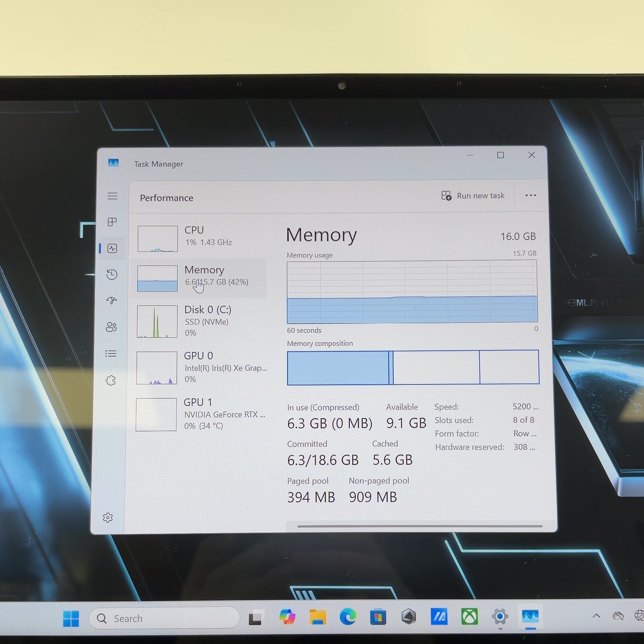Select the Performance page icon in sidebar
Screen dimensions: 644x644
(112, 249)
